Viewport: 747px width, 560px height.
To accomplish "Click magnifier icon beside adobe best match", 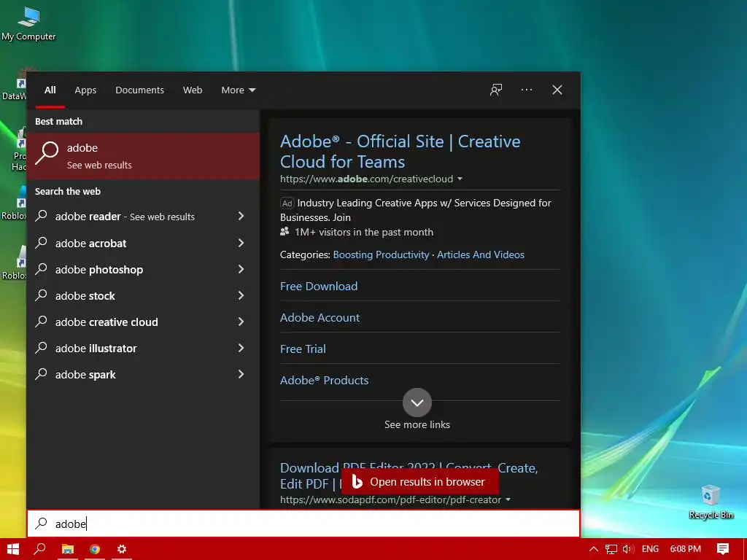I will [x=47, y=153].
